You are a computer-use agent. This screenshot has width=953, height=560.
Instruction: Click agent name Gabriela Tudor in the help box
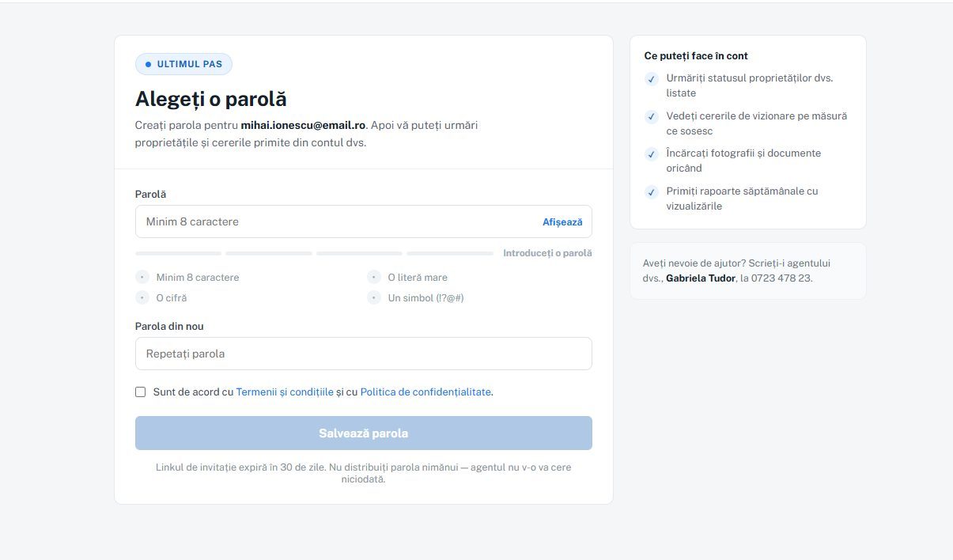tap(701, 278)
